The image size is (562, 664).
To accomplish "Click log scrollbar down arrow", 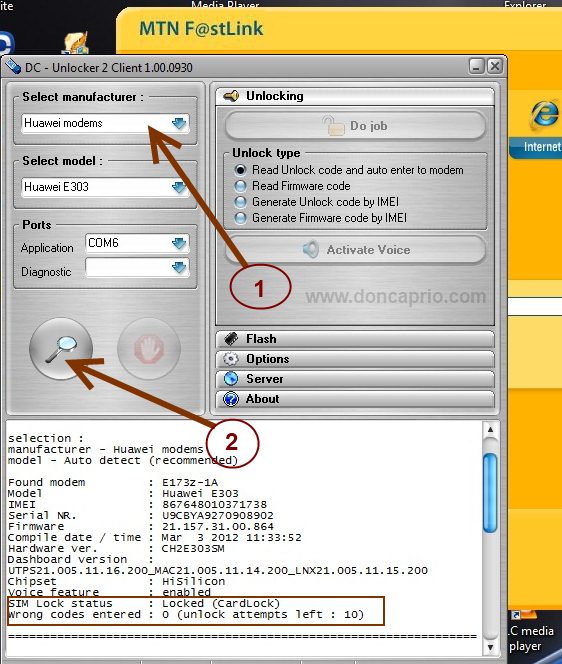I will 490,647.
